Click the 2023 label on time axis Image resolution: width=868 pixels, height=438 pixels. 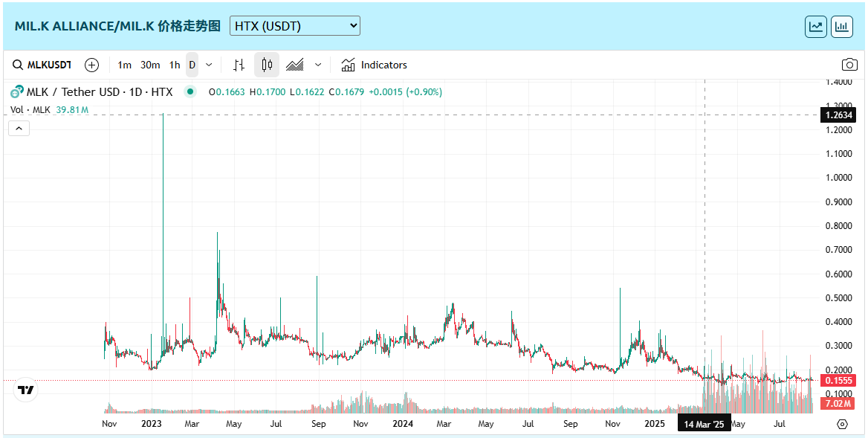(x=151, y=424)
